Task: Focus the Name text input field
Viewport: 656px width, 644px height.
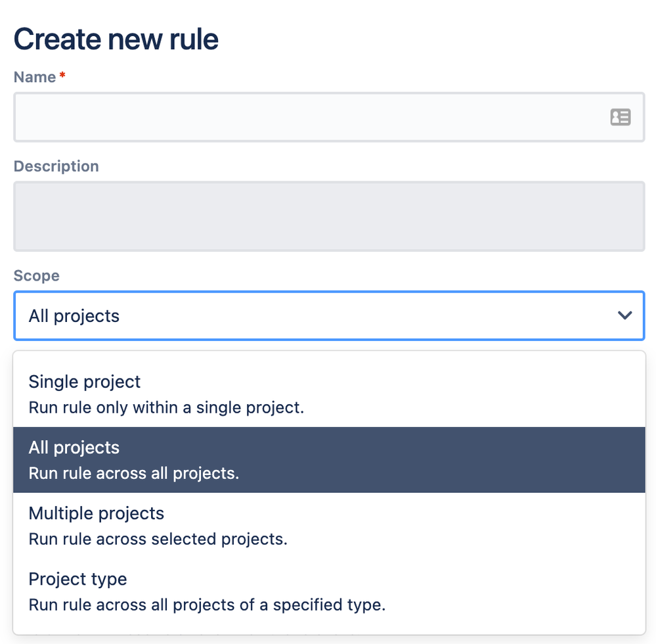Action: (329, 117)
